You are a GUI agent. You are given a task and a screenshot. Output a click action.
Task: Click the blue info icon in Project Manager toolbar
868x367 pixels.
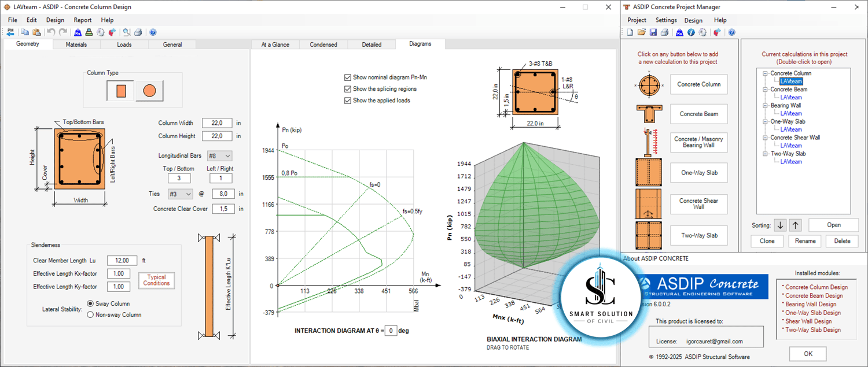[x=691, y=32]
